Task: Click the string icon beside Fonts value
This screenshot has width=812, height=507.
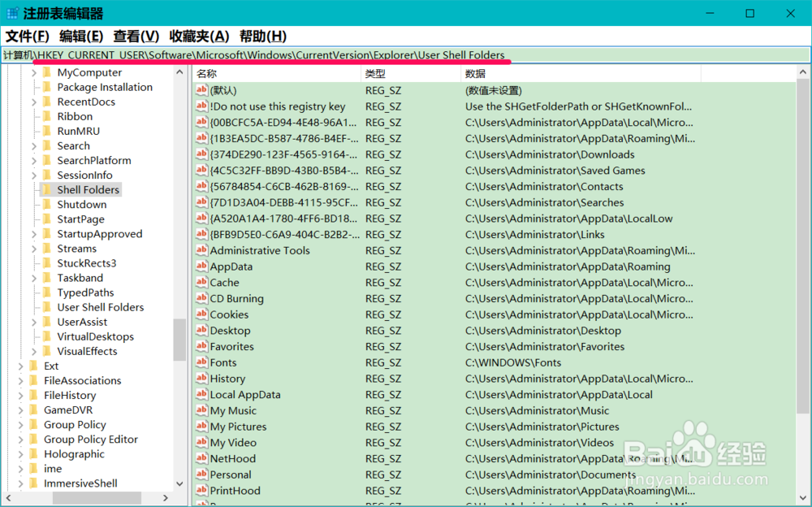Action: tap(201, 362)
